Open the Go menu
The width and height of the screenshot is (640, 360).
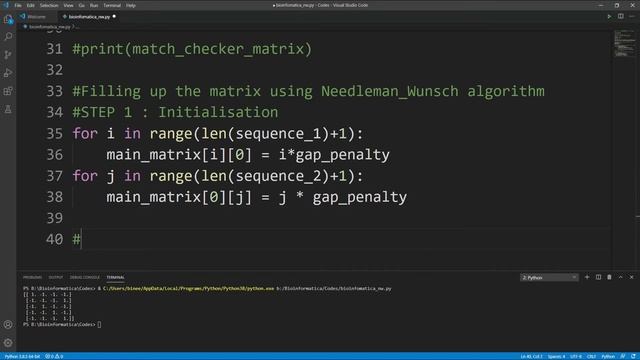click(x=82, y=5)
